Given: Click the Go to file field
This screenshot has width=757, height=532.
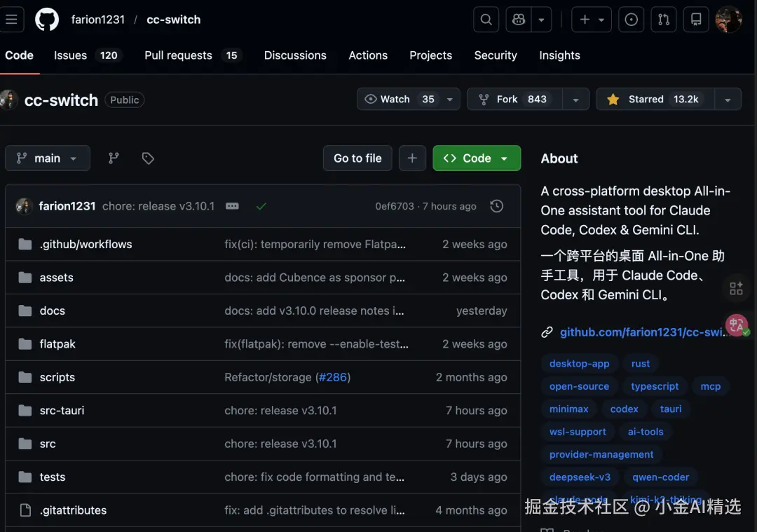Looking at the screenshot, I should click(357, 158).
